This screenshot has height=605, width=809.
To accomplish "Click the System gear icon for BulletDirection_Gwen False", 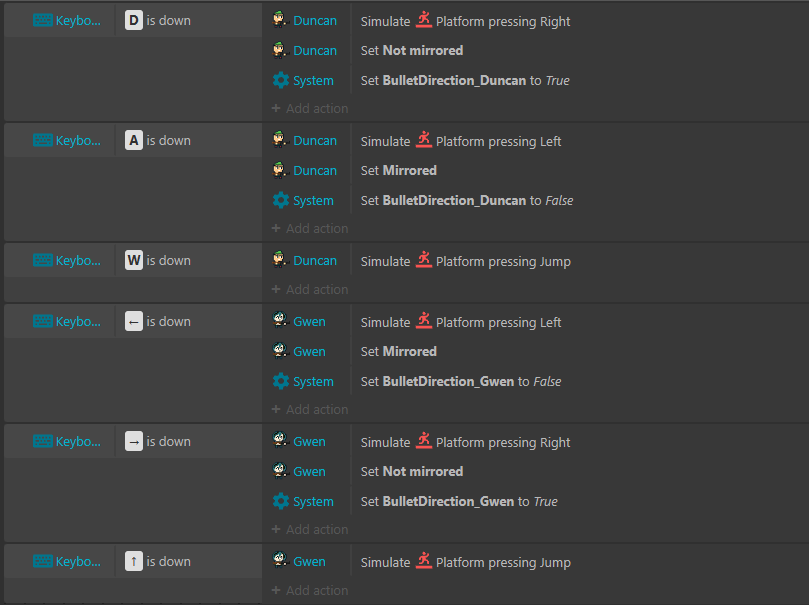I will (x=281, y=381).
